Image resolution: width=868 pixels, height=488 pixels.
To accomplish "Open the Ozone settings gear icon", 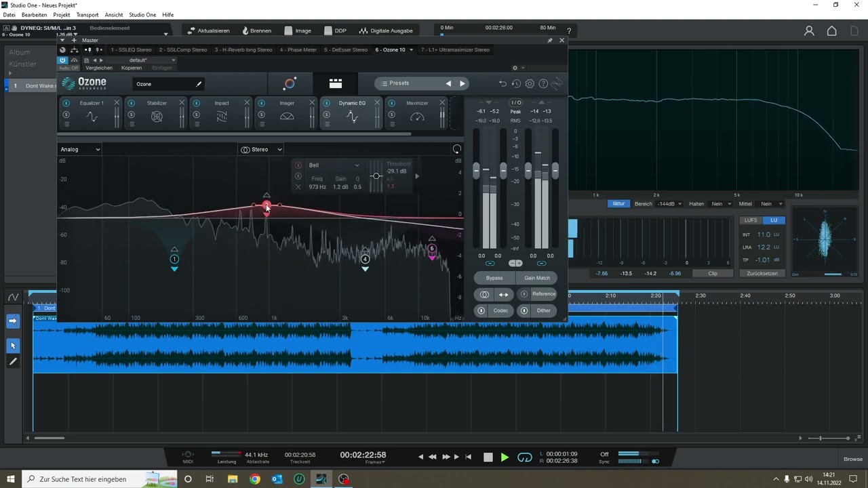I will [x=530, y=83].
